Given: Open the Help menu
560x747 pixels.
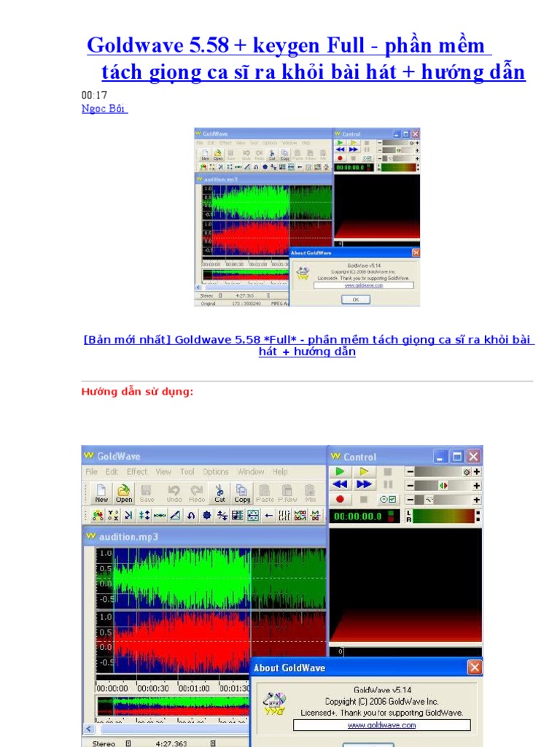Looking at the screenshot, I should point(280,472).
